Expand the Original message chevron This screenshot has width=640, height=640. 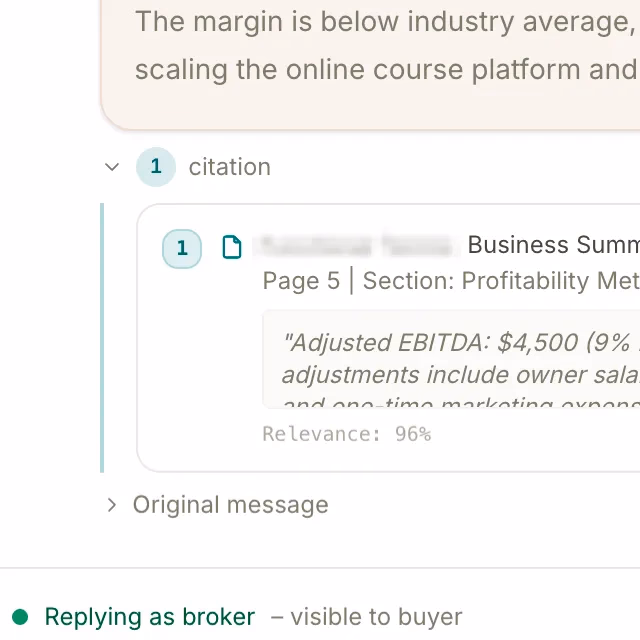tap(112, 505)
